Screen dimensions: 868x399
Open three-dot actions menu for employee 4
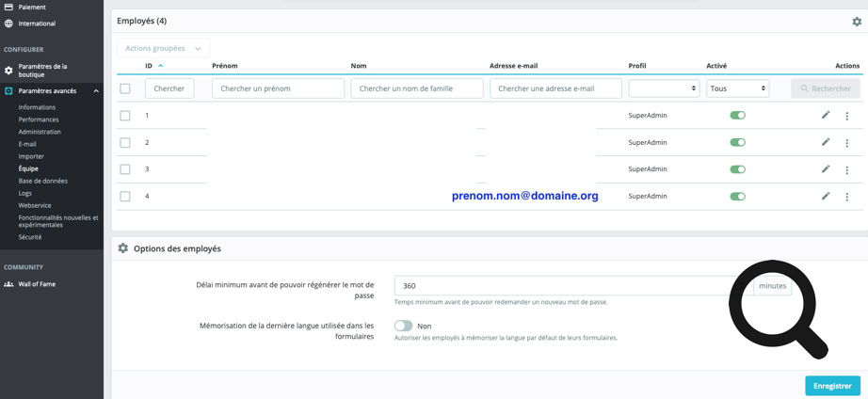[846, 197]
